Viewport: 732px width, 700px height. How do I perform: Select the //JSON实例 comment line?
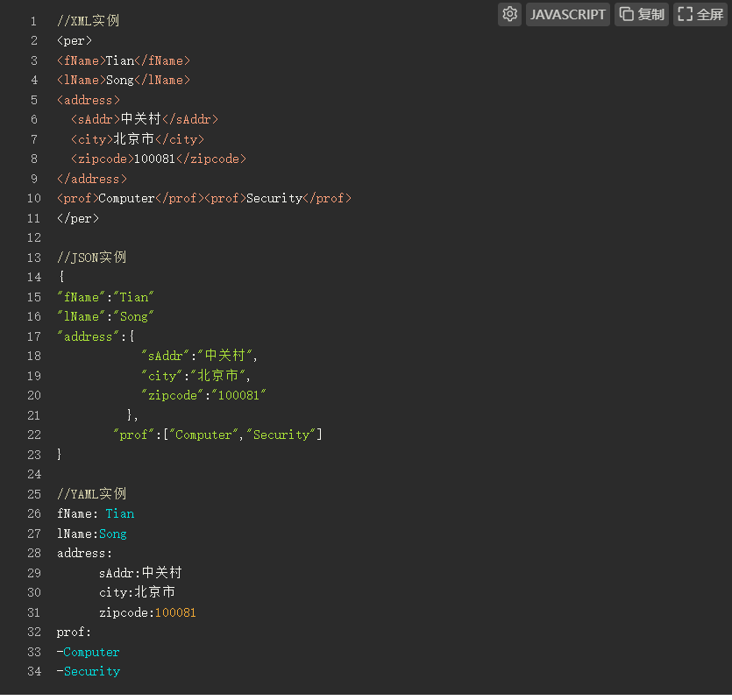[x=91, y=258]
